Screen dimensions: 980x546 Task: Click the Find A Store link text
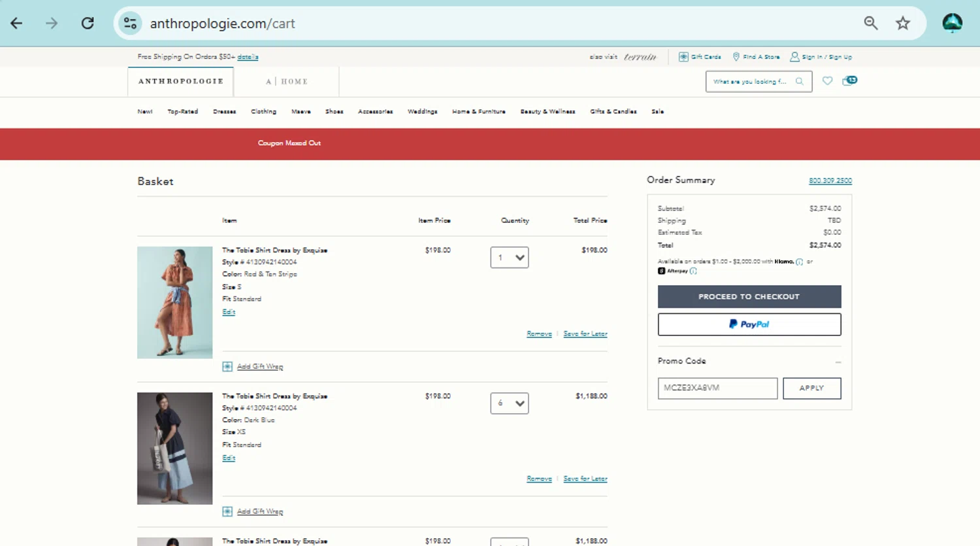point(761,57)
